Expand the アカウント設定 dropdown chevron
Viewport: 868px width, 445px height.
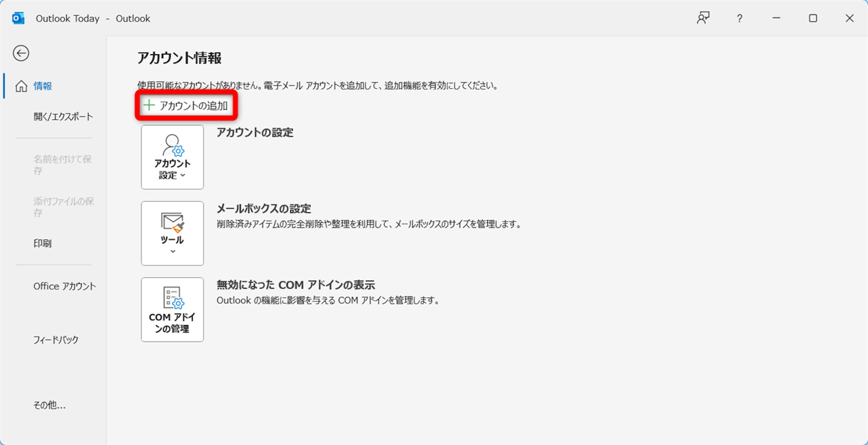tap(183, 175)
